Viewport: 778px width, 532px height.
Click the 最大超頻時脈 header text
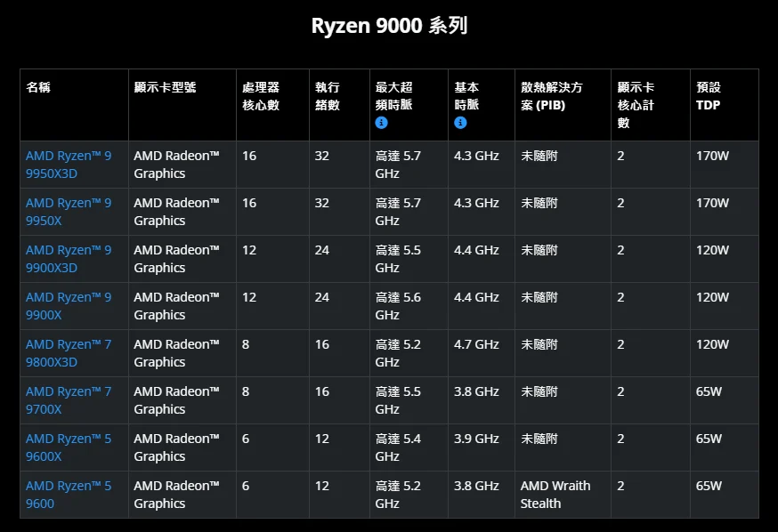pos(393,96)
